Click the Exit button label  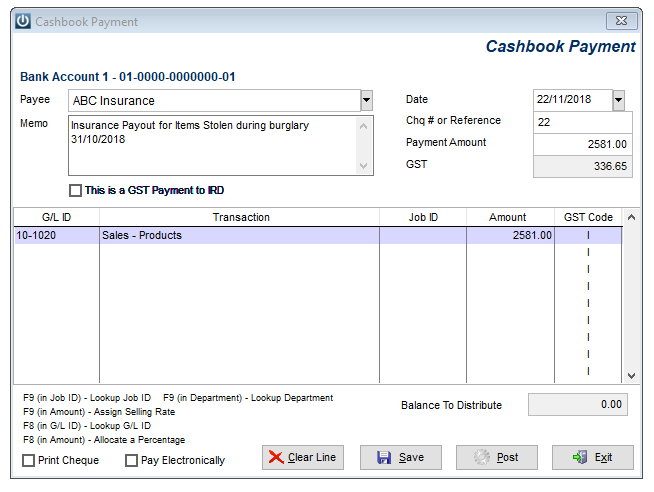(603, 457)
